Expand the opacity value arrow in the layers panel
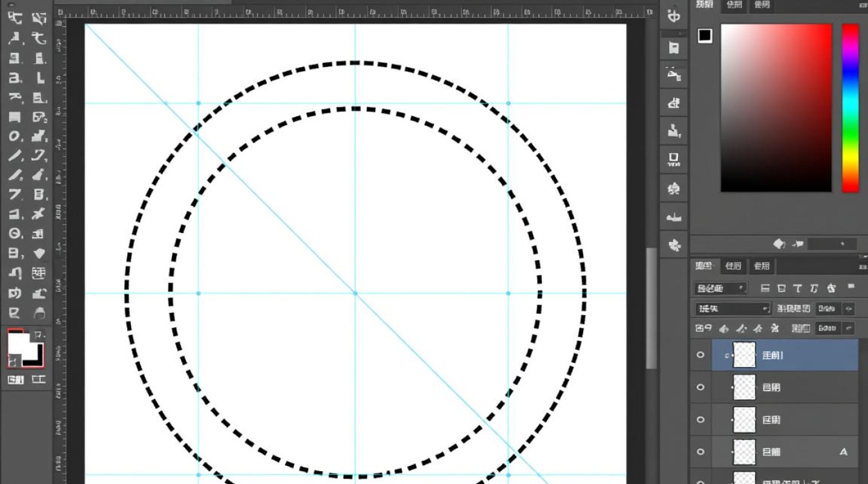868x484 pixels. coord(848,308)
